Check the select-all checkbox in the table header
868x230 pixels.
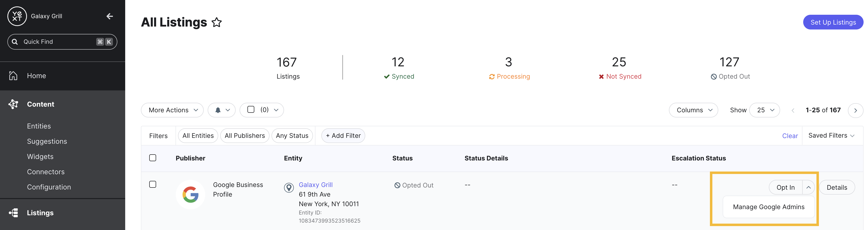pos(153,158)
